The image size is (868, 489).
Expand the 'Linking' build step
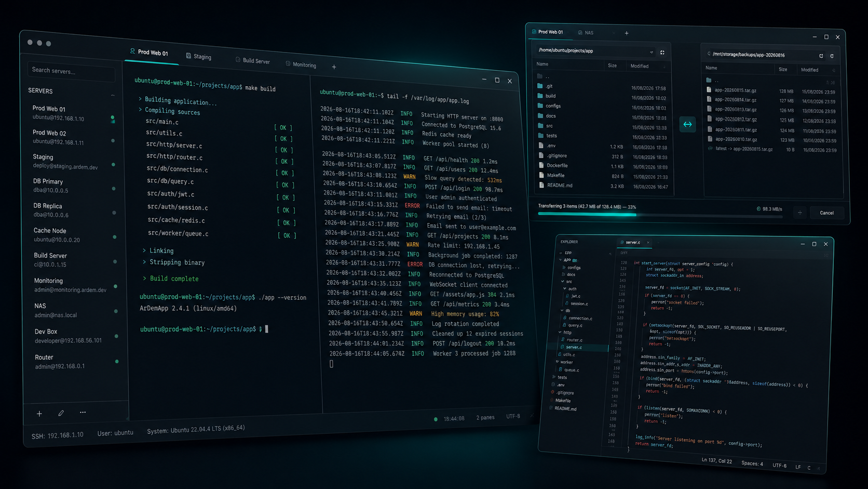pos(144,250)
